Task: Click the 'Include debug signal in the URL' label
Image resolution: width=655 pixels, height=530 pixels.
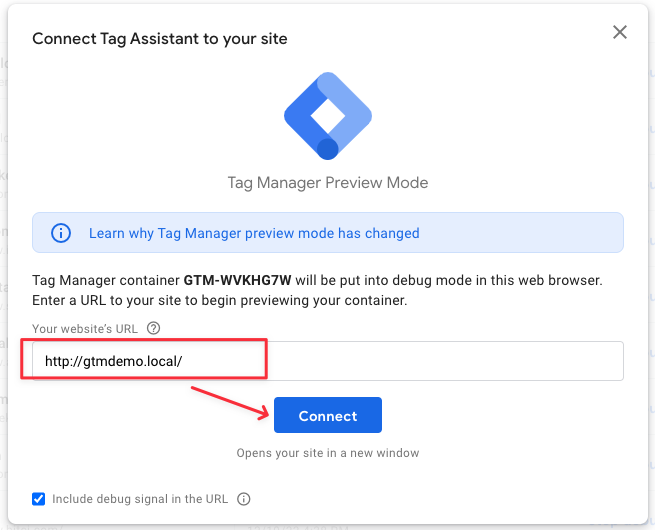Action: (x=140, y=499)
